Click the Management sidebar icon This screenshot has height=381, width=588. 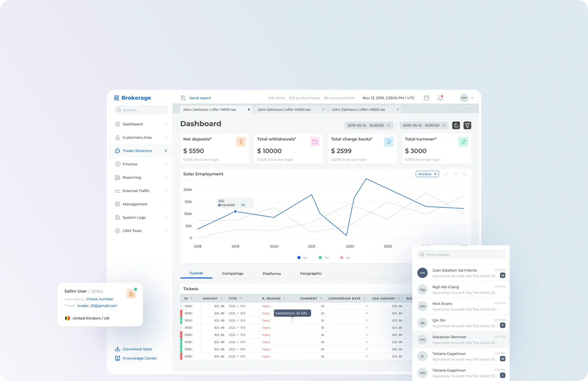pyautogui.click(x=118, y=204)
